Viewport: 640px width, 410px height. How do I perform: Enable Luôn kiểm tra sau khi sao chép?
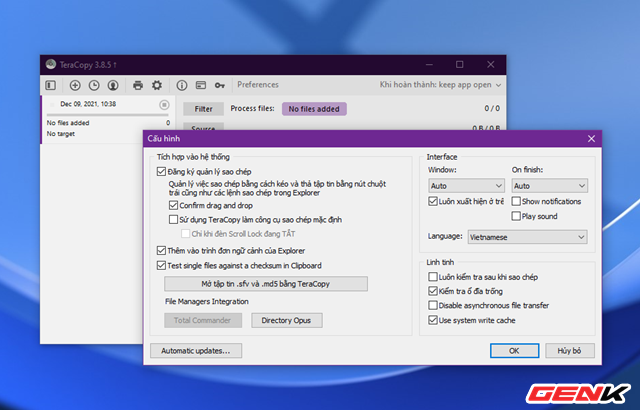point(433,277)
